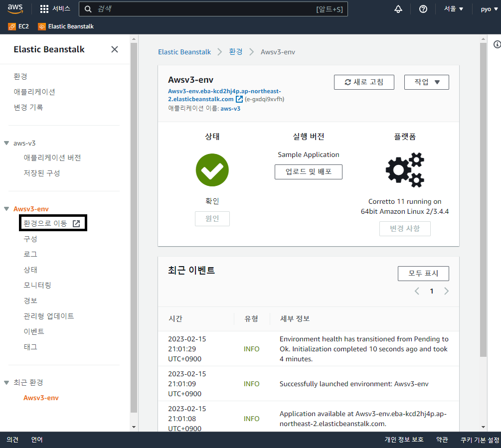Viewport: 501px width, 448px height.
Task: Click the 모두 표시 show all button
Action: coord(423,273)
